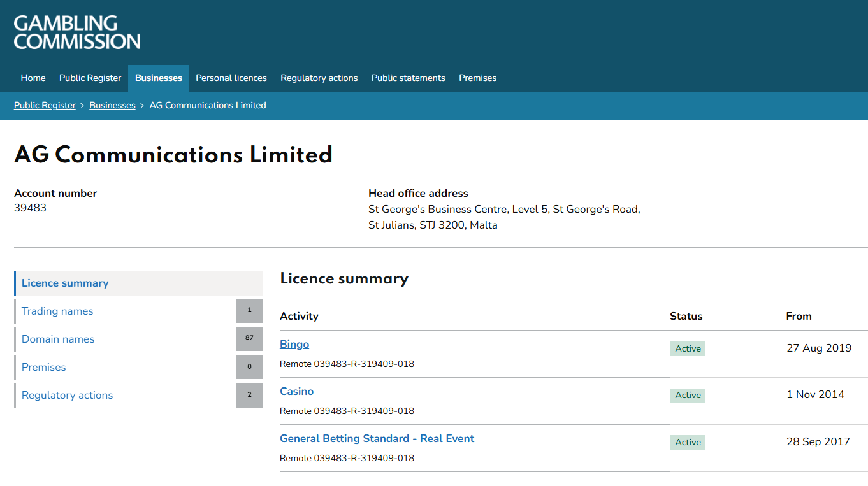The height and width of the screenshot is (486, 868).
Task: Click the Active status for Casino
Action: point(688,395)
